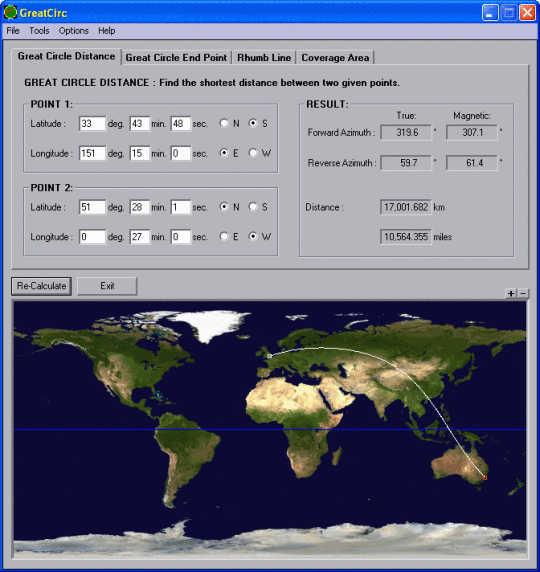The height and width of the screenshot is (572, 540).
Task: Edit Point 2 longitude degrees field
Action: (x=92, y=237)
